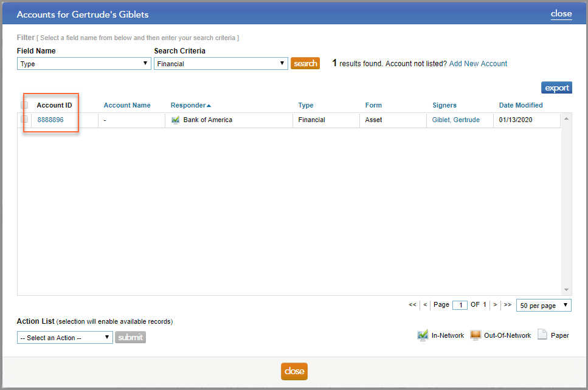The width and height of the screenshot is (588, 390).
Task: Open account 8888896
Action: point(51,120)
